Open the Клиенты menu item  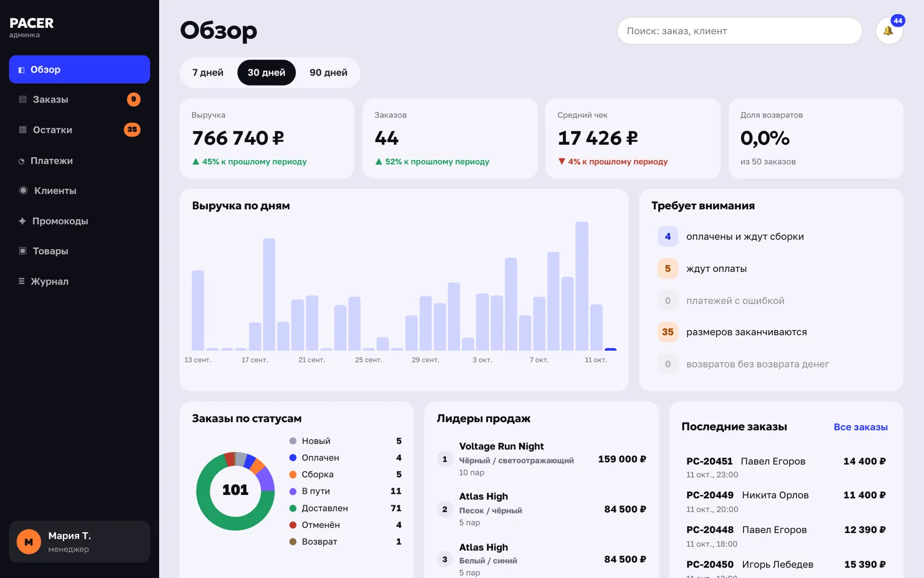pos(80,191)
